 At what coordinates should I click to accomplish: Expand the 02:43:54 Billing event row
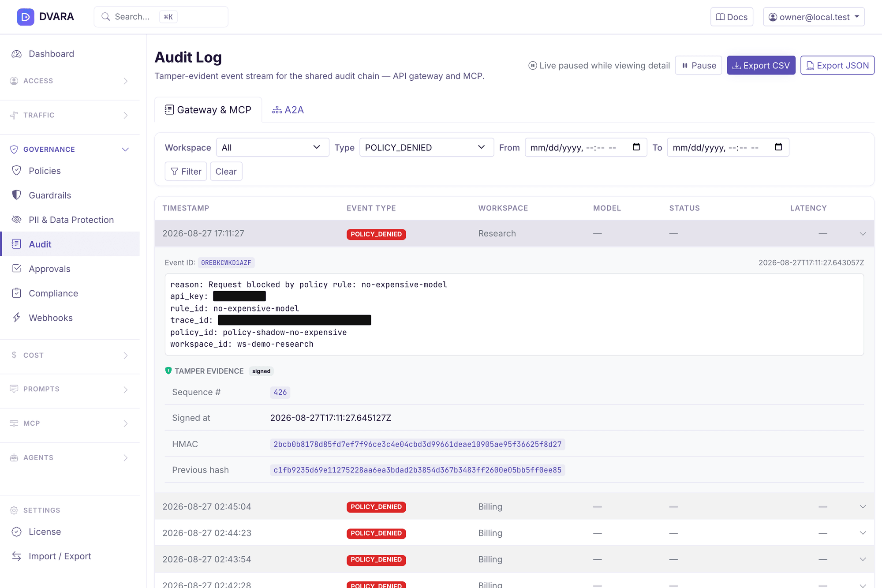tap(514, 559)
